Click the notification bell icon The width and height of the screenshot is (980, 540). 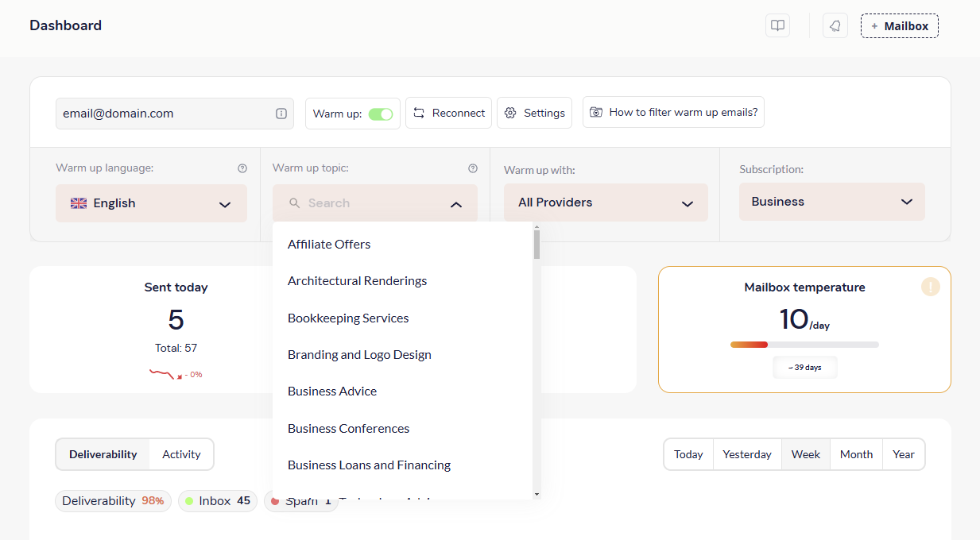(x=835, y=25)
